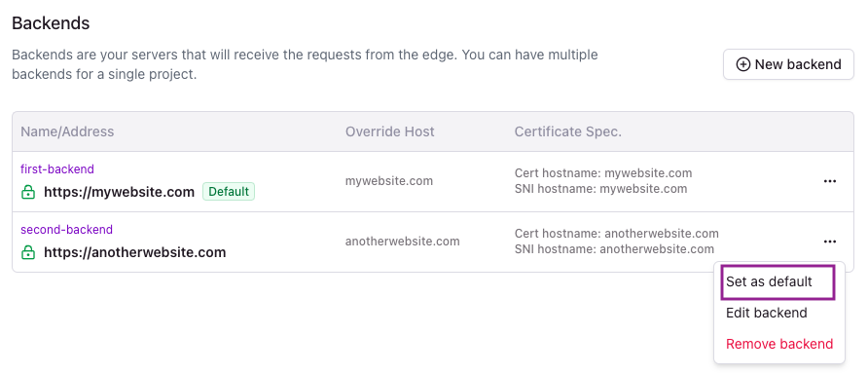This screenshot has height=373, width=868.
Task: Click Cert hostname: mywebsite.com text
Action: pyautogui.click(x=603, y=173)
